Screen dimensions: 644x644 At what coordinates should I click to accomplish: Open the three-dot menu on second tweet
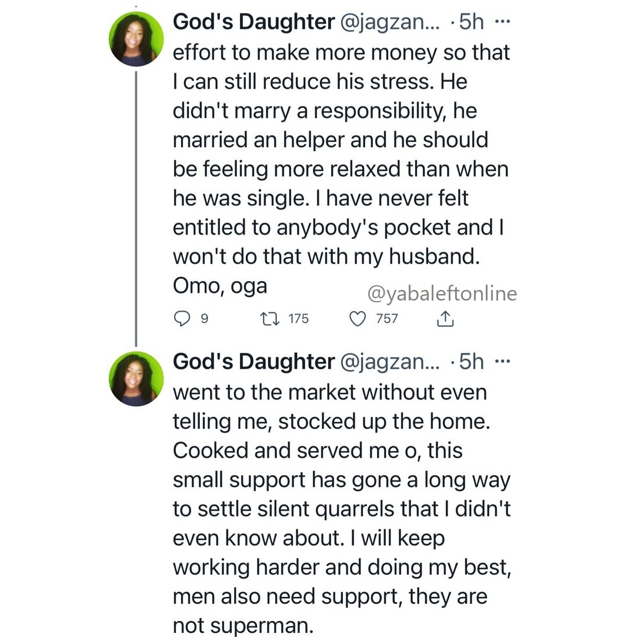click(502, 362)
